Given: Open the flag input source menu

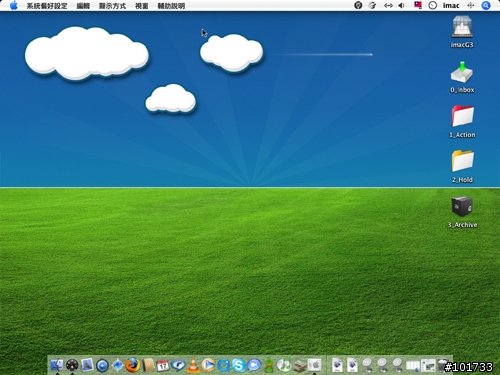Looking at the screenshot, I should coord(418,5).
